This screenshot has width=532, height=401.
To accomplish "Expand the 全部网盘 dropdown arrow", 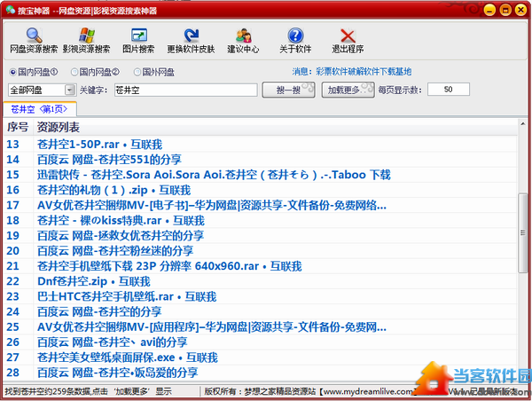I will coord(70,90).
